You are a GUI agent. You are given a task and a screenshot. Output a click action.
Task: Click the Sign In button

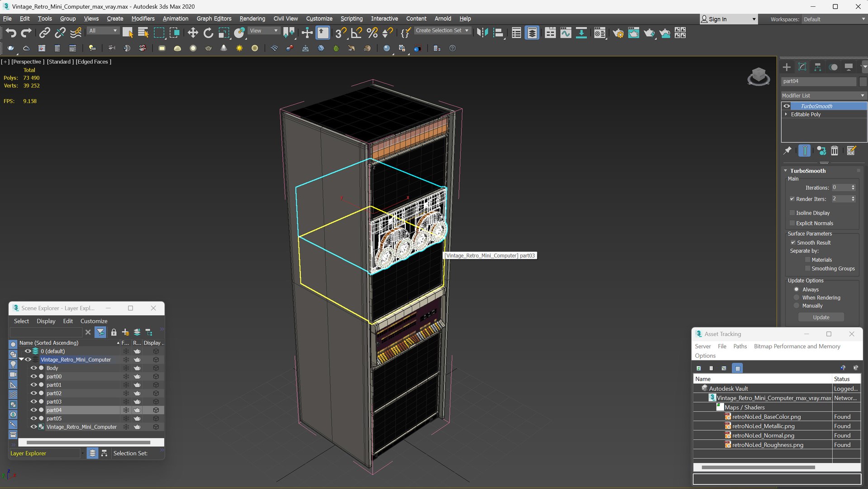[x=717, y=19]
